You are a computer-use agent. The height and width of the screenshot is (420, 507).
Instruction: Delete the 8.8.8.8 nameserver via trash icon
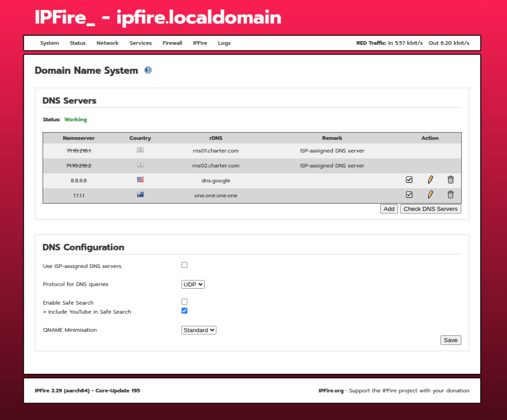451,180
